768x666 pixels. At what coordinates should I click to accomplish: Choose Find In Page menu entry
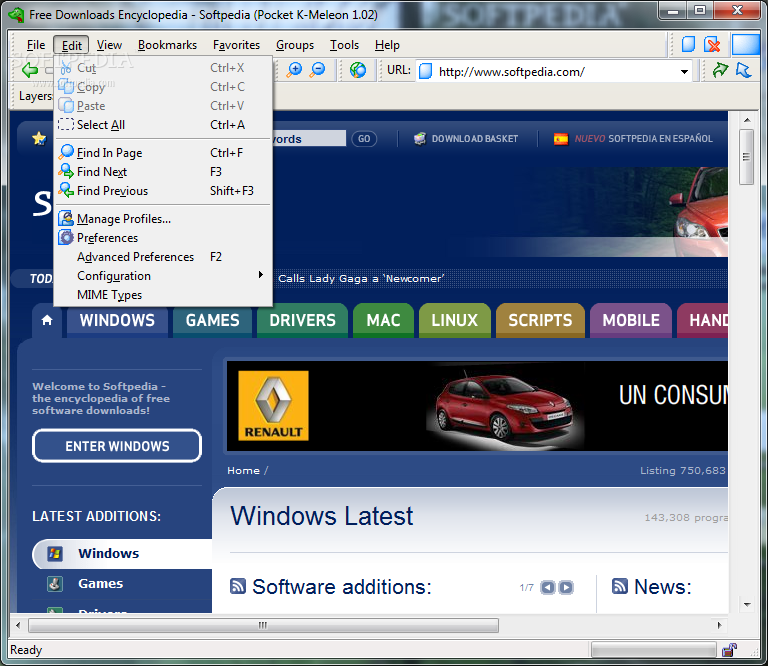[162, 153]
